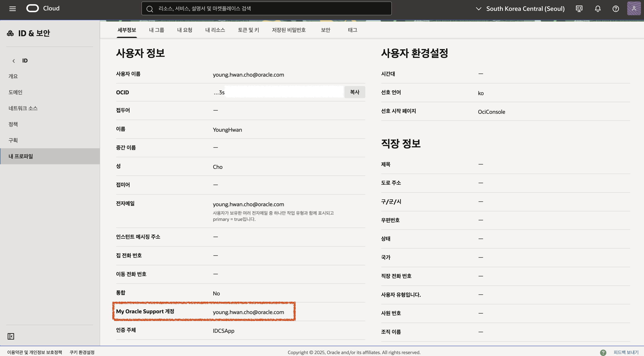This screenshot has height=356, width=644.
Task: Open the notifications bell
Action: click(x=597, y=9)
